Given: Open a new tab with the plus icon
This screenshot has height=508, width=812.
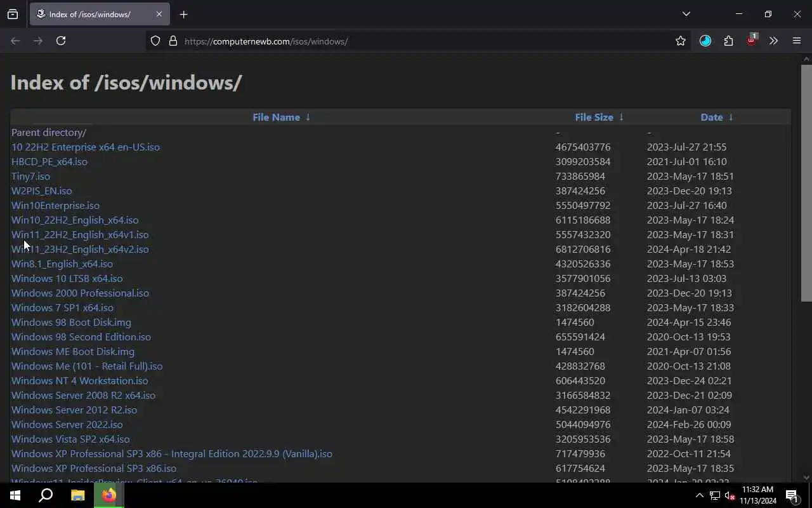Looking at the screenshot, I should click(183, 14).
